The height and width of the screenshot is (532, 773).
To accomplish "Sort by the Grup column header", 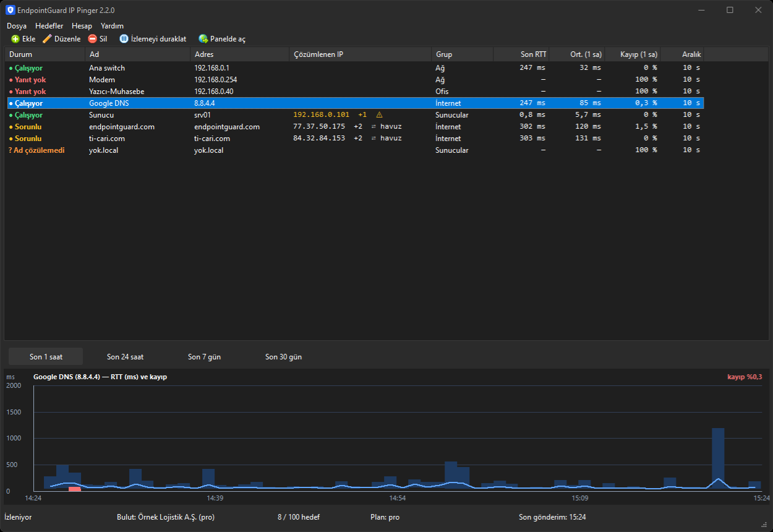I will (463, 54).
